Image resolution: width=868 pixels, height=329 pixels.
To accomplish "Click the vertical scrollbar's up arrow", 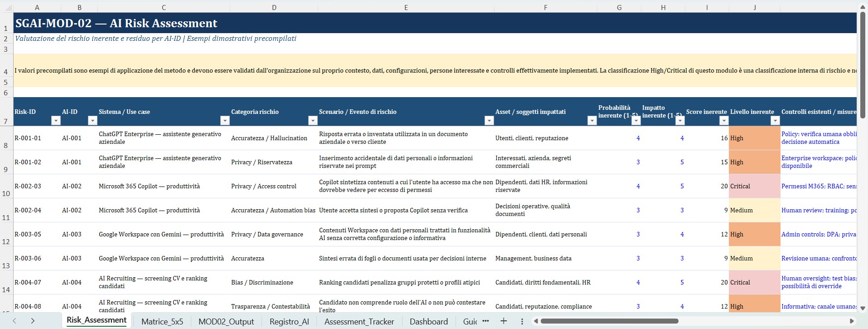I will pyautogui.click(x=863, y=6).
